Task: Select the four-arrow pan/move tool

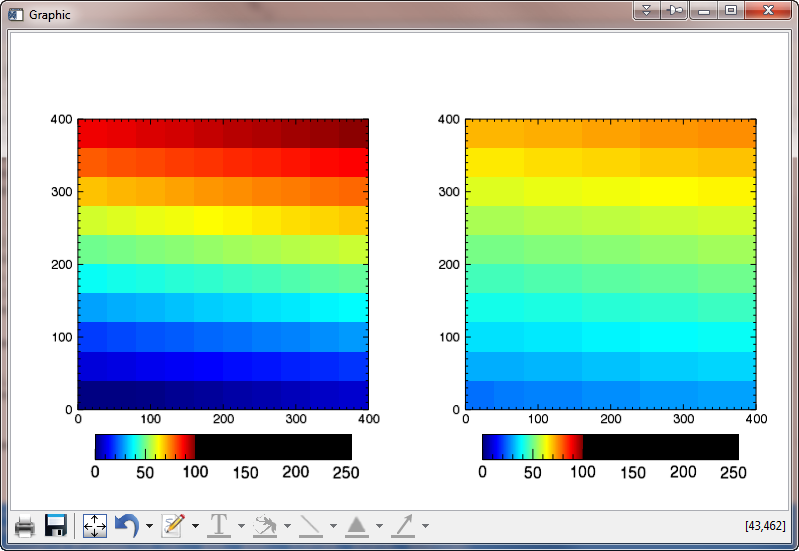Action: click(x=95, y=525)
